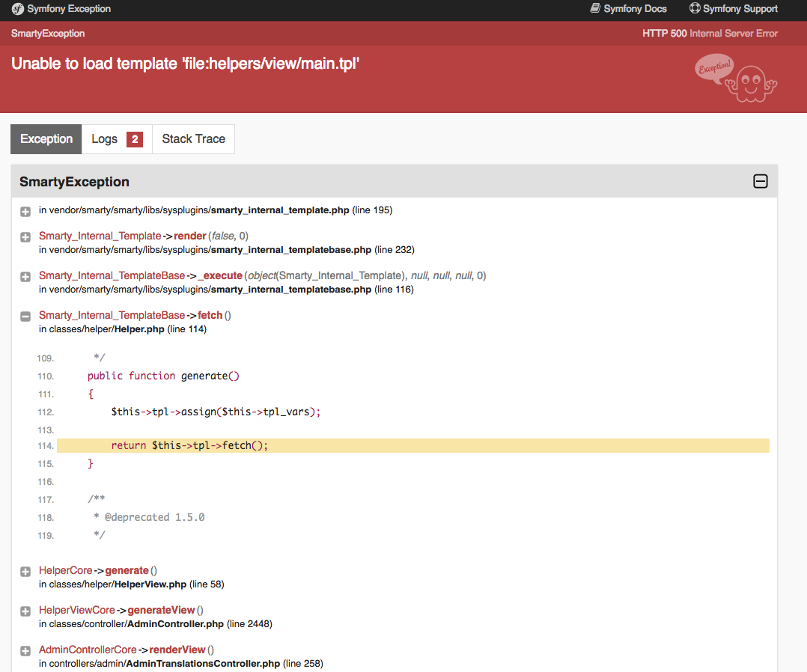Screen dimensions: 807x672
Task: Select the Exception tab
Action: (x=46, y=139)
